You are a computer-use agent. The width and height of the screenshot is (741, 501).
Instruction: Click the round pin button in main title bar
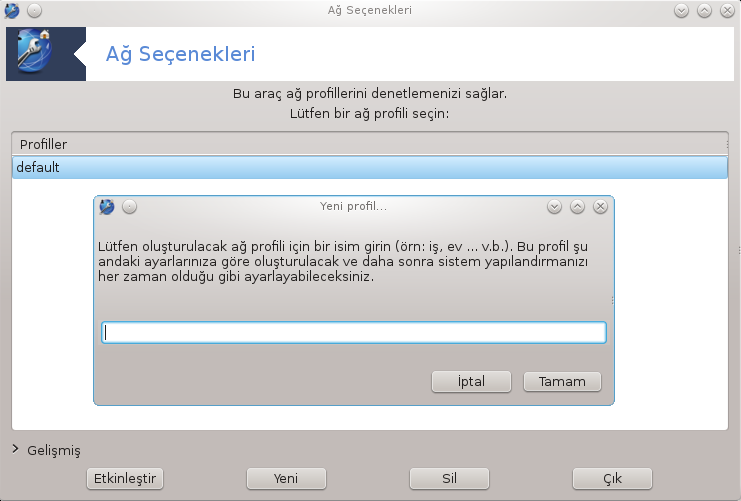34,10
